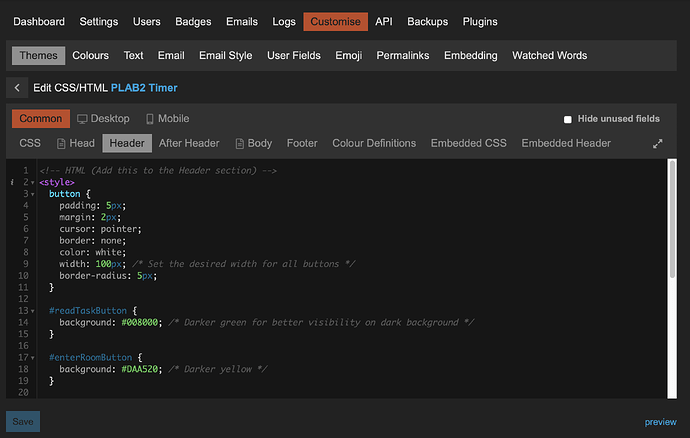This screenshot has width=690, height=438.
Task: Open the Plugins admin tab
Action: pyautogui.click(x=480, y=22)
